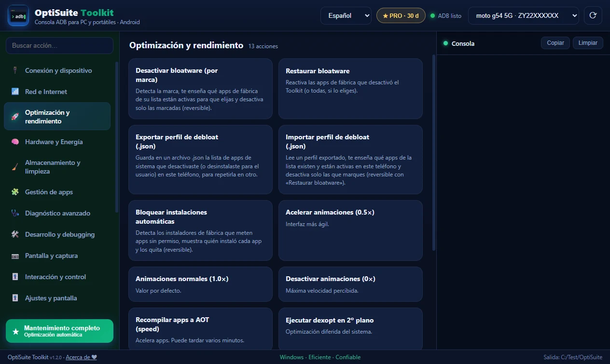
Task: Open the Almacenamiento y limpieza category
Action: click(57, 167)
